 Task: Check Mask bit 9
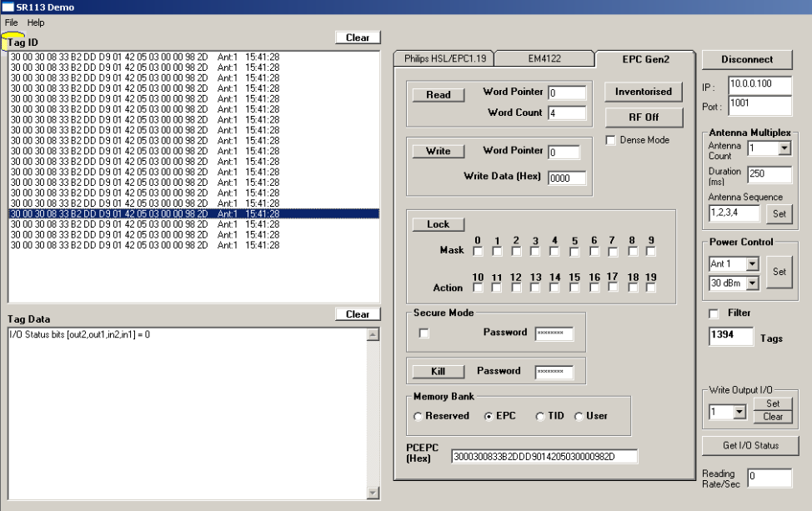[x=651, y=252]
